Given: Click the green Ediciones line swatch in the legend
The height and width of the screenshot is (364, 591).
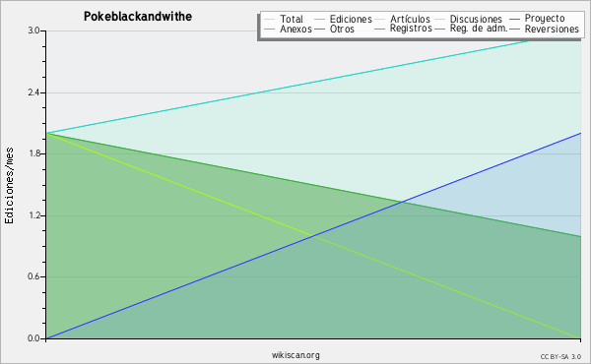Looking at the screenshot, I should [319, 19].
